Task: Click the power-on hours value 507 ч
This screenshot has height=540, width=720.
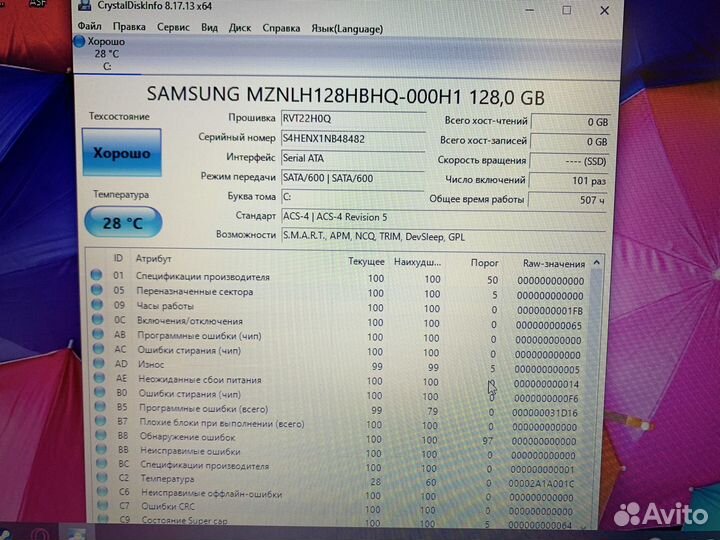Action: click(x=569, y=200)
